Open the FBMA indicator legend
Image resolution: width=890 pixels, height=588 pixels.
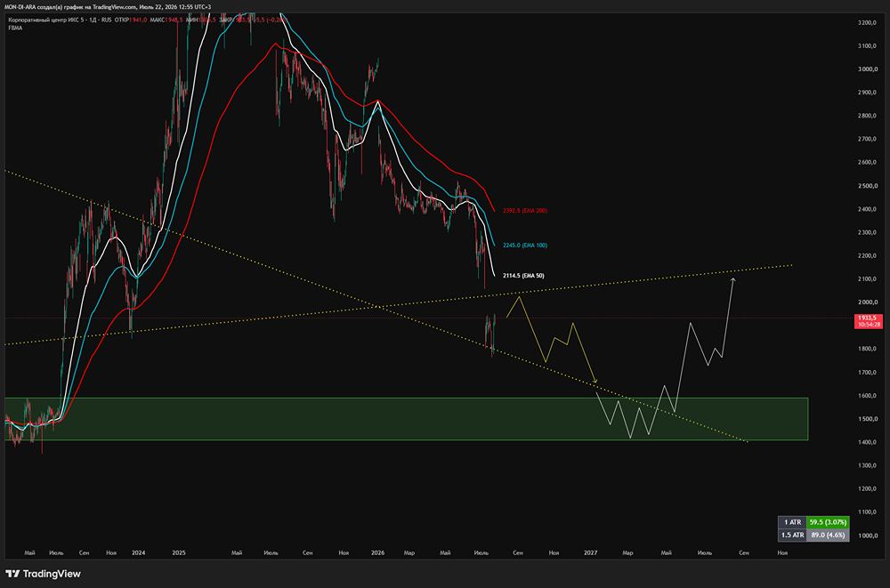point(15,28)
